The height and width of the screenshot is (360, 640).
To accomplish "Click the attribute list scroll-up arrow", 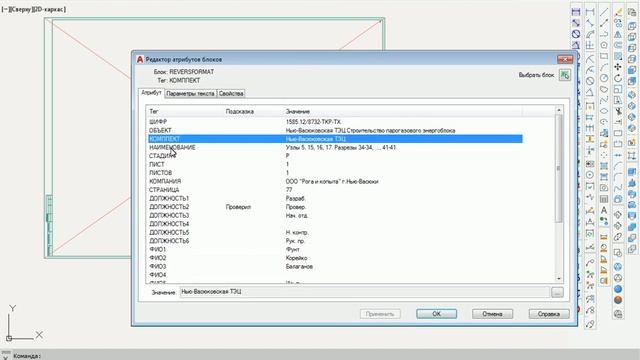I will pos(559,110).
